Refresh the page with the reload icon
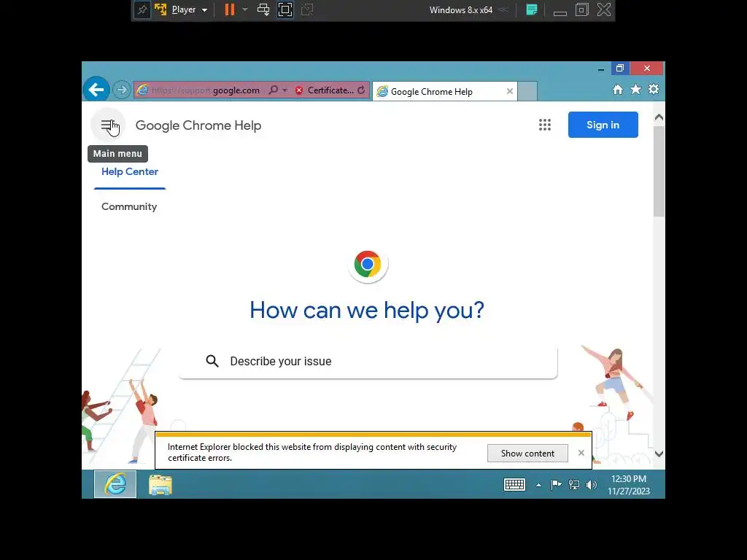The width and height of the screenshot is (747, 560). tap(361, 90)
